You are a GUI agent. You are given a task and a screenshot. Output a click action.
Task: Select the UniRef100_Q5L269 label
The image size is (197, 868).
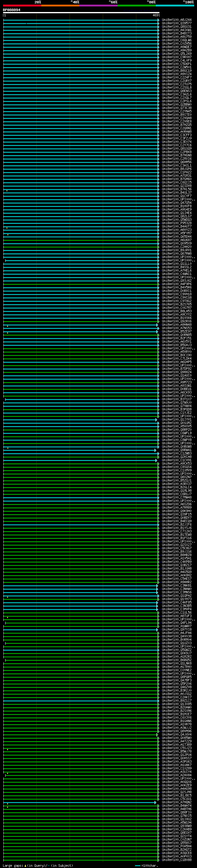pos(176,54)
